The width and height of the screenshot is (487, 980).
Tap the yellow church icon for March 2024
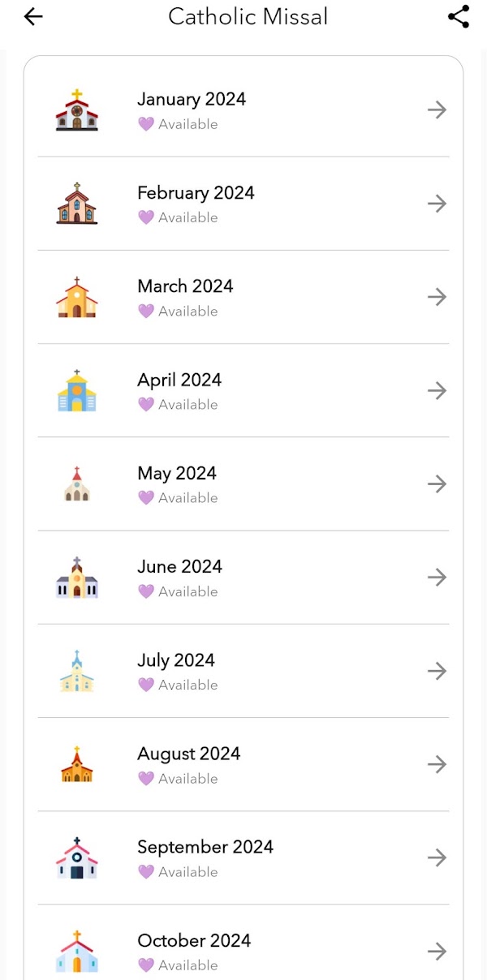(x=77, y=297)
